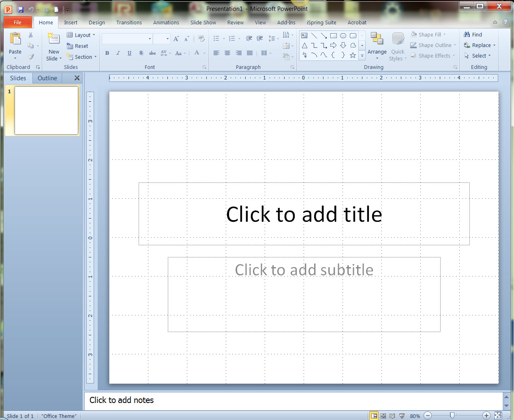Click the zoom slider in status bar
The height and width of the screenshot is (420, 514).
[452, 416]
